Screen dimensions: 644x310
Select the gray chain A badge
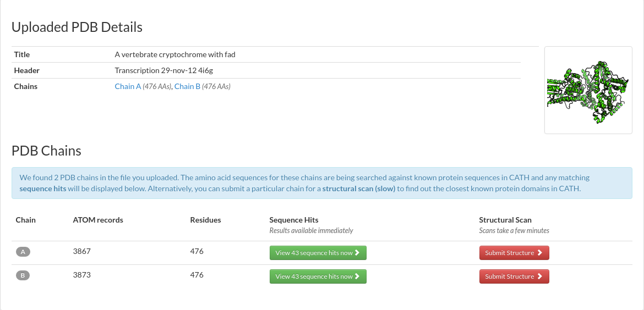(23, 252)
